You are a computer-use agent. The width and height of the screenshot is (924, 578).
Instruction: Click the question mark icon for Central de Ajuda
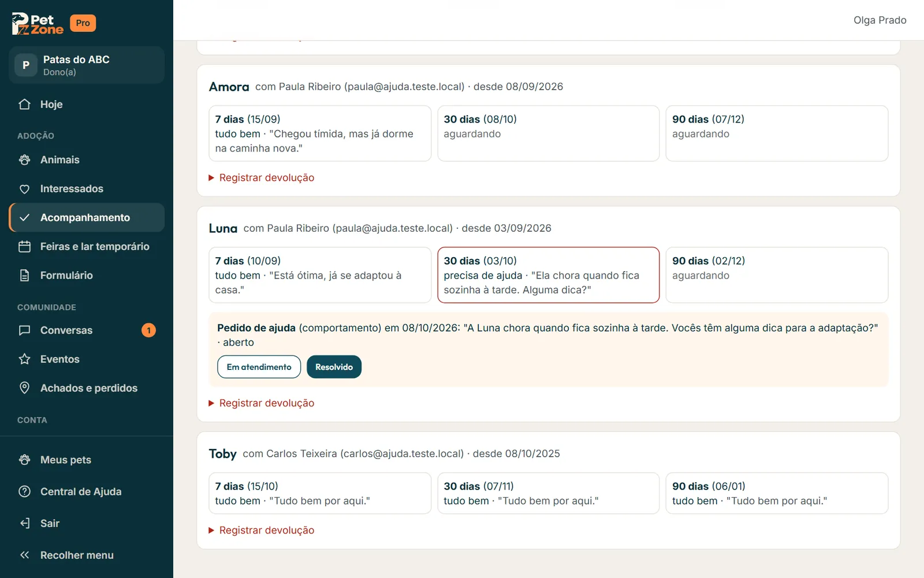24,492
